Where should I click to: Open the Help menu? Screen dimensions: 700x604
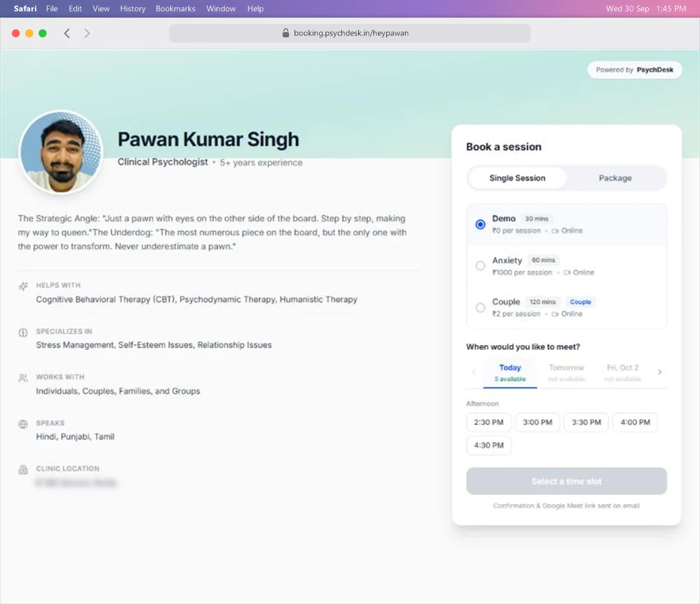click(256, 9)
